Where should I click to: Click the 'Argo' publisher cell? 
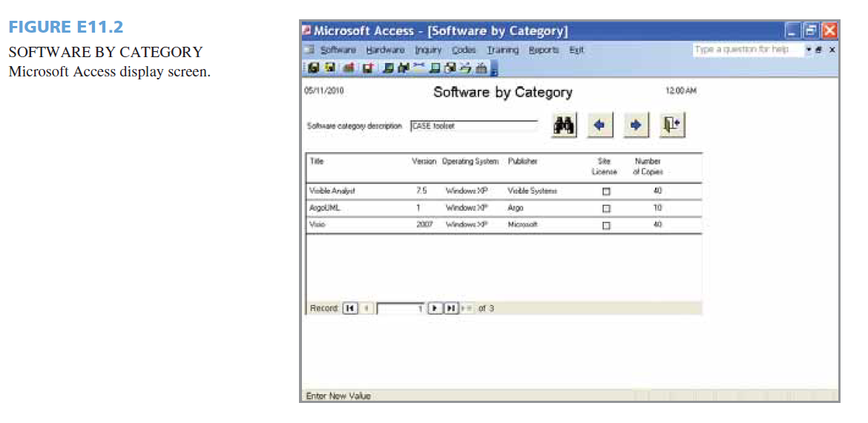(515, 209)
